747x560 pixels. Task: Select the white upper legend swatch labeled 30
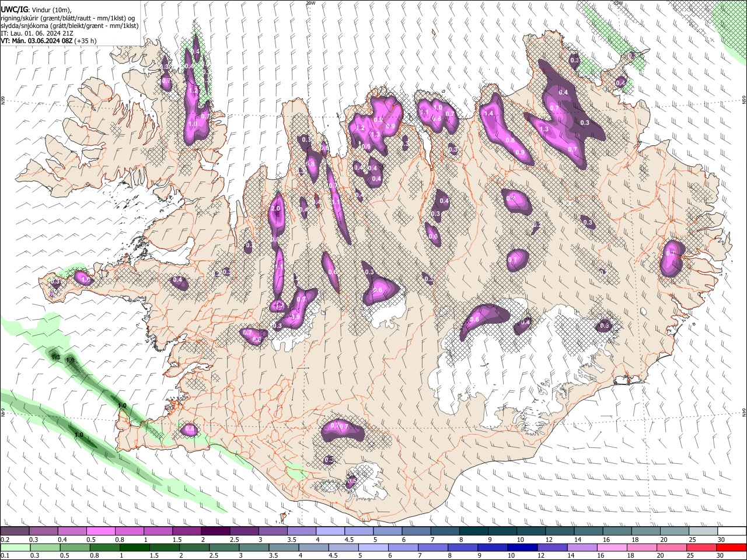coord(731,531)
